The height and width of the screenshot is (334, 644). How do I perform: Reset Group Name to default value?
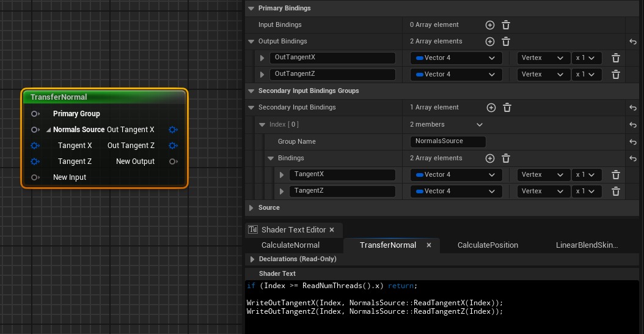point(633,141)
